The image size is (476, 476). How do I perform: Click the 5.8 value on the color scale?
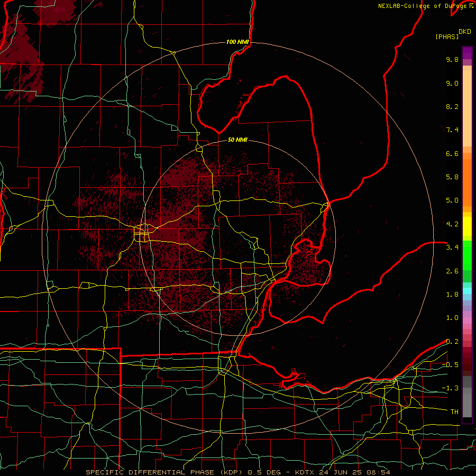(452, 177)
